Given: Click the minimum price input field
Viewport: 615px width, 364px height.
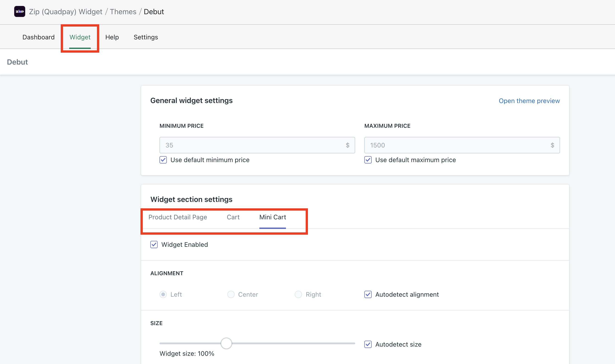Looking at the screenshot, I should [x=253, y=145].
